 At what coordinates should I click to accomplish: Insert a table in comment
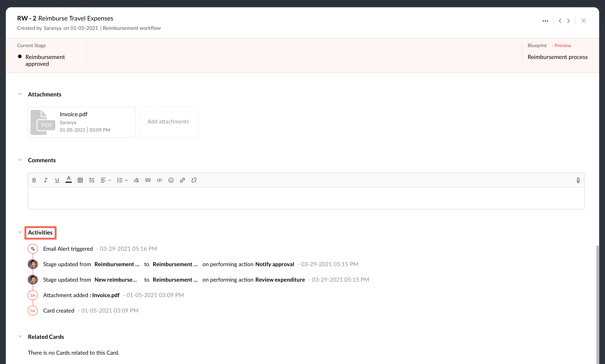(80, 180)
